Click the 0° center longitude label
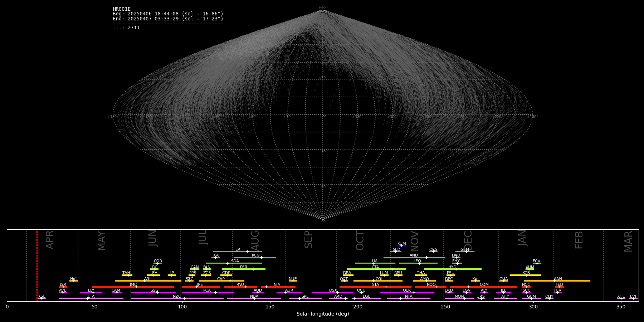 323,117
